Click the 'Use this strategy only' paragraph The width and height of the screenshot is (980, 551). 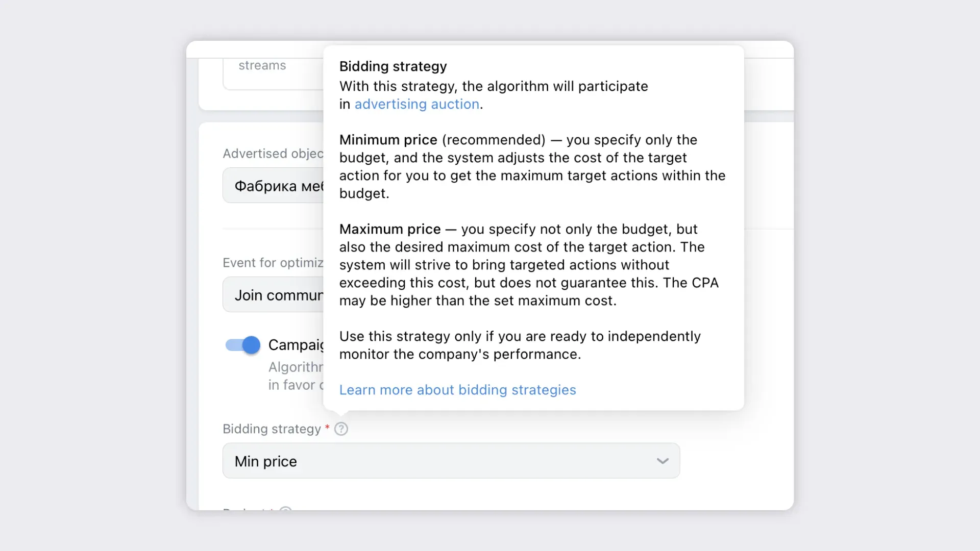(x=520, y=345)
